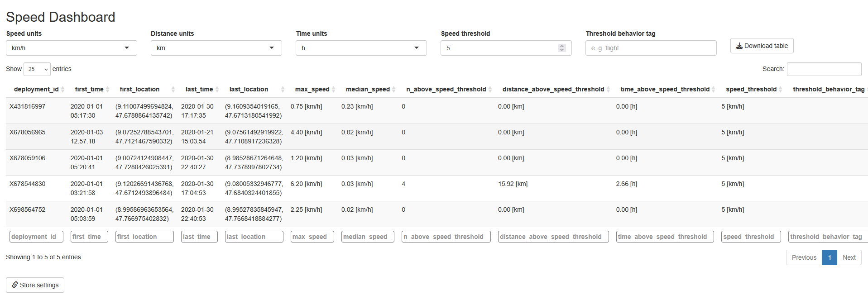Sort by time_above_speed_threshold column
Screen dimensions: 868x295
pos(665,89)
